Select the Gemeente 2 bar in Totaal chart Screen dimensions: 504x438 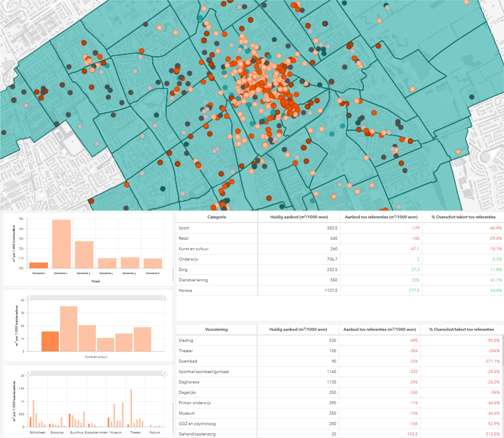(x=61, y=244)
